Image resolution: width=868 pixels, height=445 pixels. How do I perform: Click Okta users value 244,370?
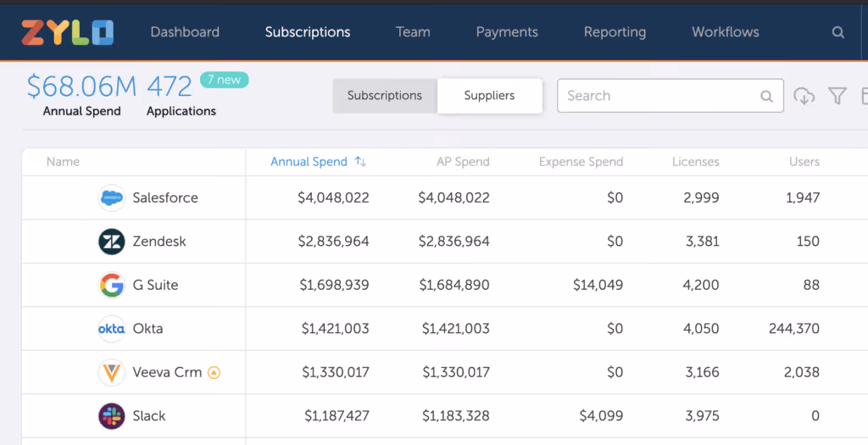(x=793, y=329)
